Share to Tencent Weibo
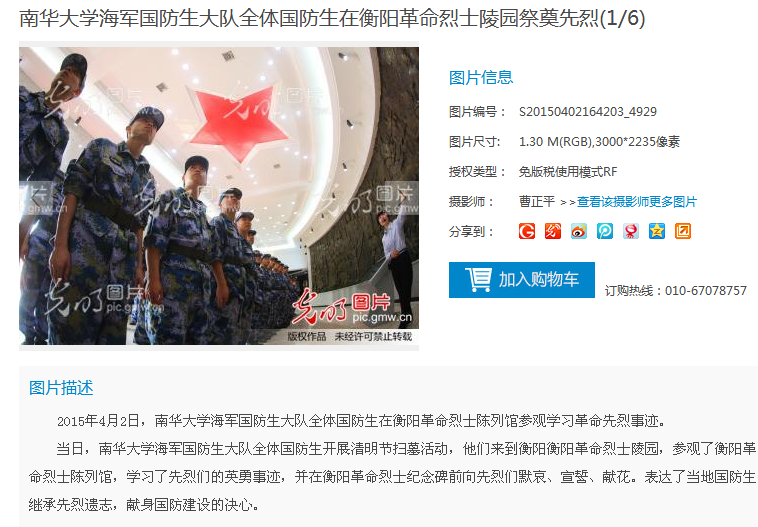The image size is (758, 527). click(x=605, y=231)
